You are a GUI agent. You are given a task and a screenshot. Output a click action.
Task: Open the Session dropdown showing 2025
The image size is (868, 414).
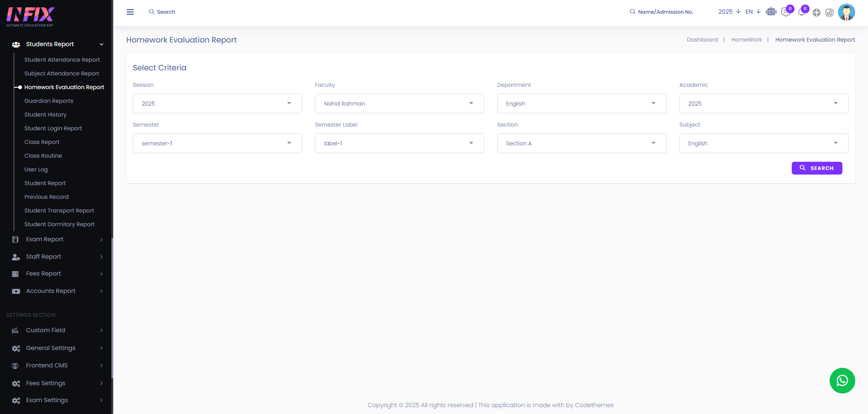click(x=217, y=104)
